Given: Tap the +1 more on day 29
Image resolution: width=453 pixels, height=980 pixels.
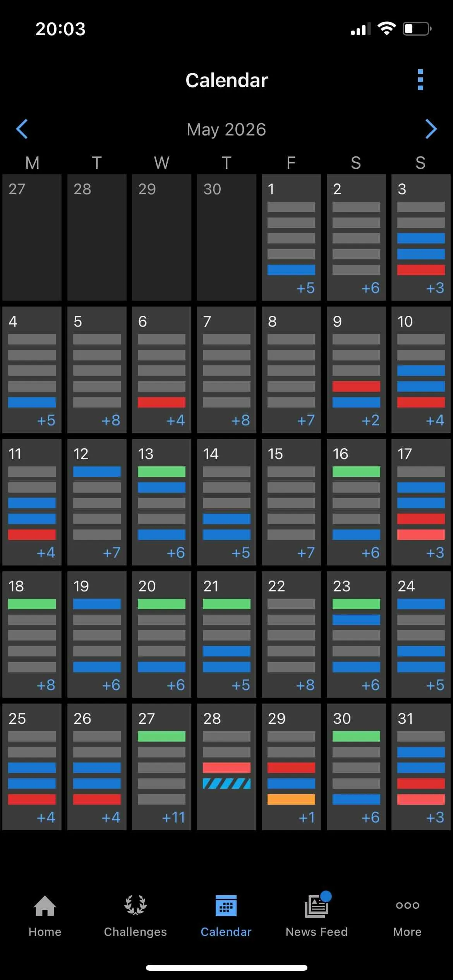Looking at the screenshot, I should coord(307,817).
